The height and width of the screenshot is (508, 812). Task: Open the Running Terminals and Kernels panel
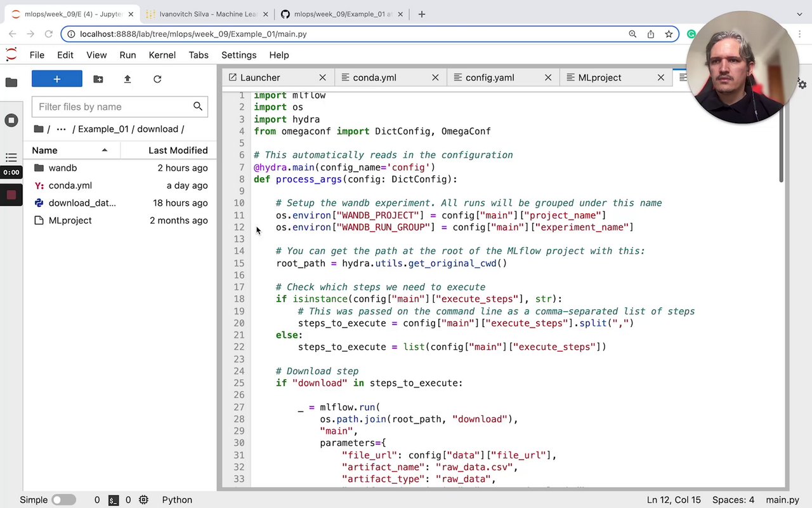[x=11, y=120]
